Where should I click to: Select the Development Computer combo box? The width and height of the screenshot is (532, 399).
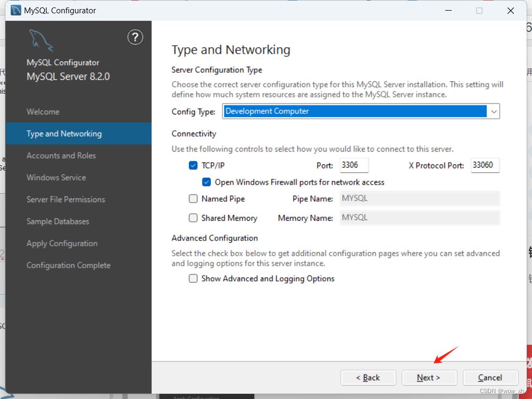click(x=361, y=111)
